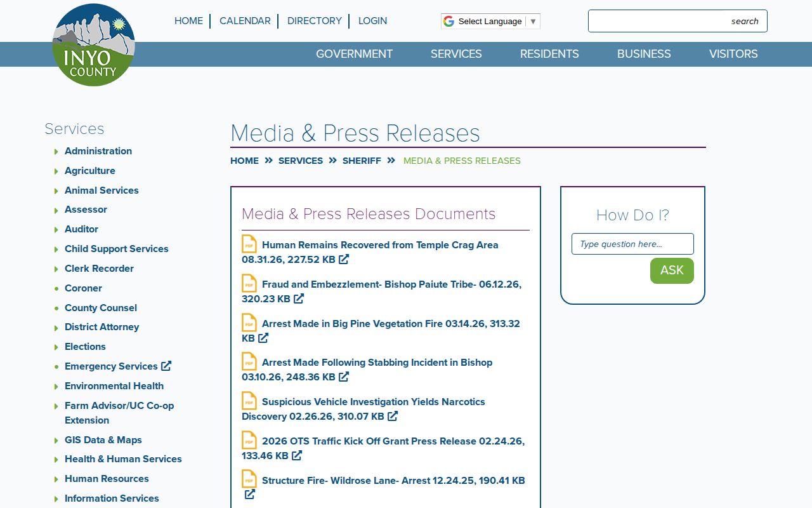Expand the Elections sidebar arrow
This screenshot has height=508, width=812.
pyautogui.click(x=56, y=347)
